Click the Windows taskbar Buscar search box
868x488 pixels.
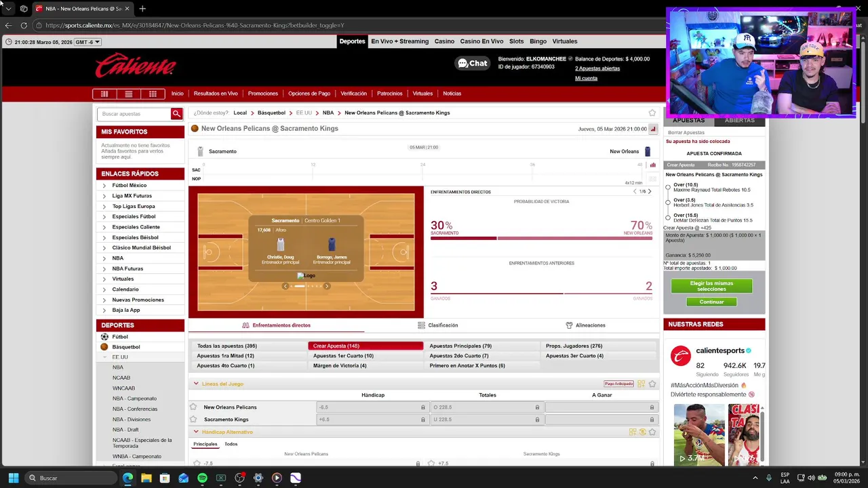coord(71,478)
